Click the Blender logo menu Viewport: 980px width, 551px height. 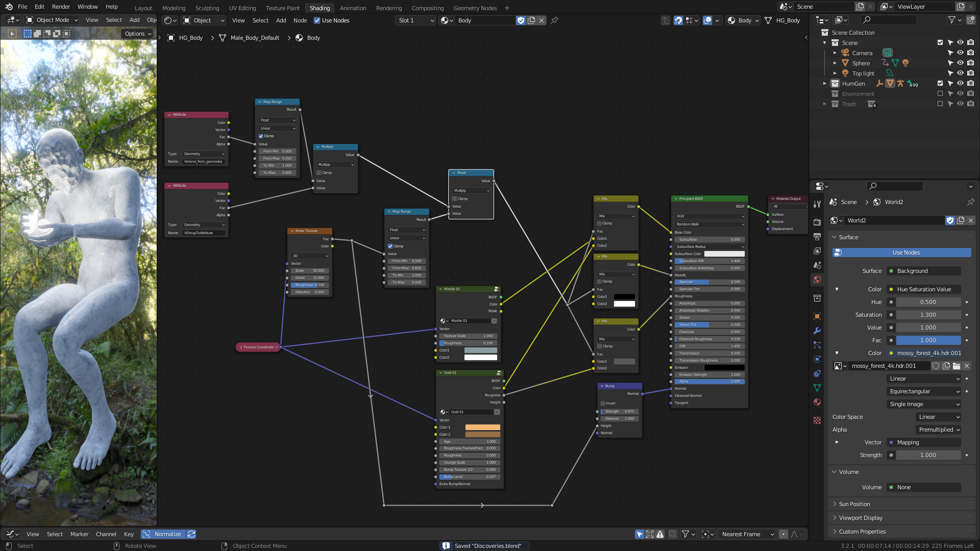click(x=8, y=7)
